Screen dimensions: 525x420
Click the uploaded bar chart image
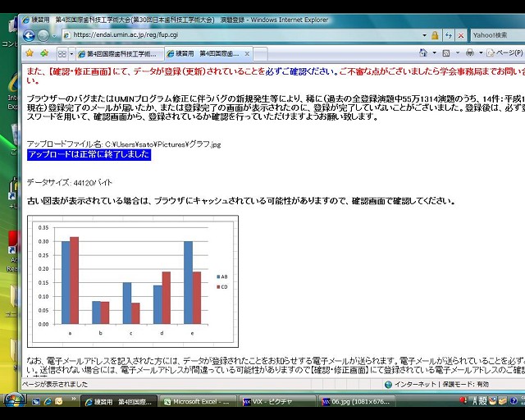133,281
